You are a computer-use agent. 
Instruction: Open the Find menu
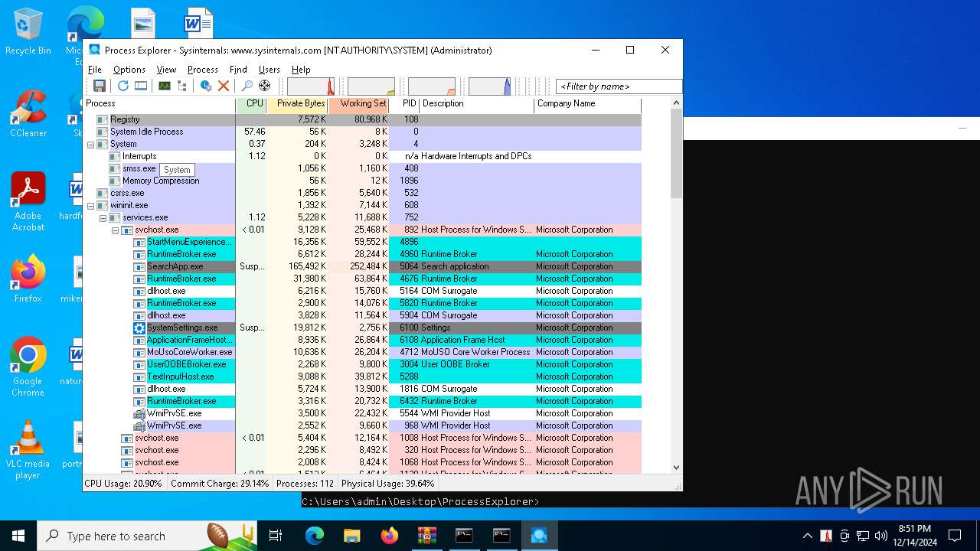(x=238, y=70)
